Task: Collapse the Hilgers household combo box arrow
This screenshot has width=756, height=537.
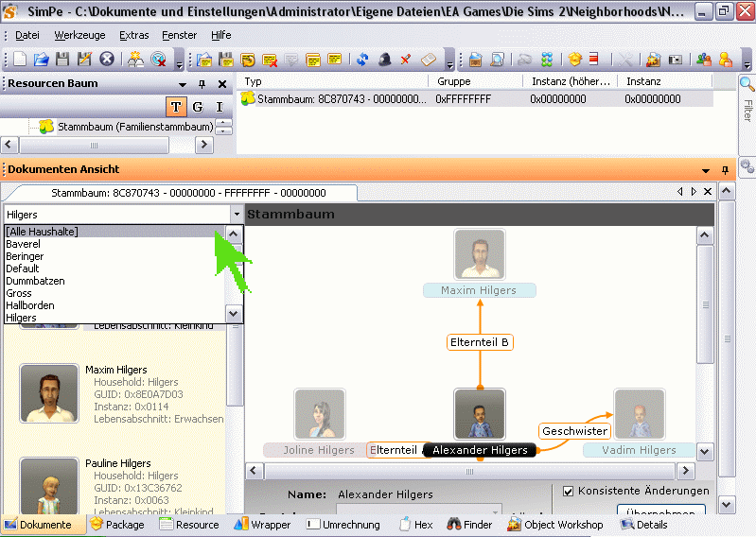Action: 236,215
